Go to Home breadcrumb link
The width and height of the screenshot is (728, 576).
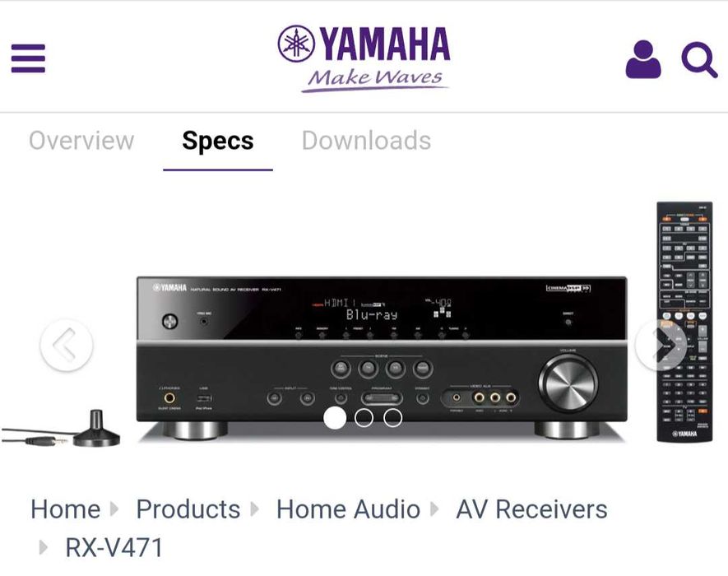pyautogui.click(x=66, y=509)
